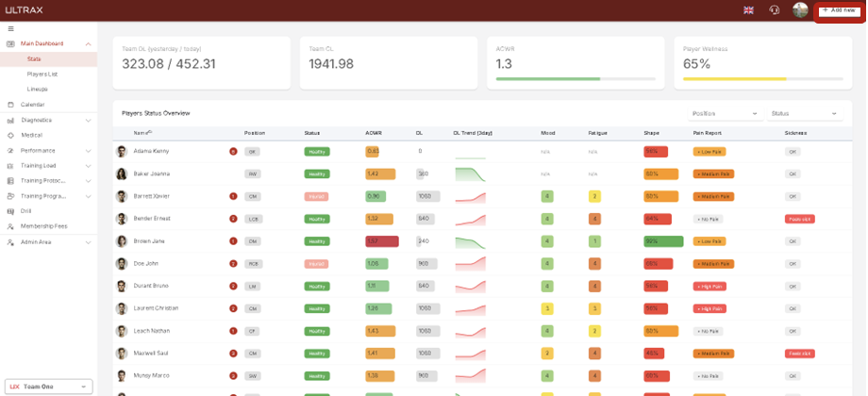Open the user profile avatar menu
This screenshot has width=868, height=396.
[800, 10]
